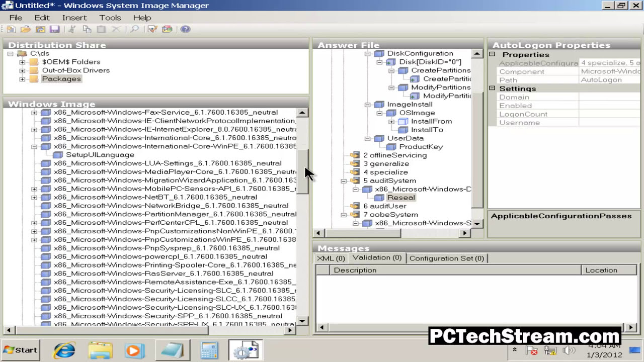This screenshot has height=362, width=644.
Task: Open the Tools menu
Action: 110,18
